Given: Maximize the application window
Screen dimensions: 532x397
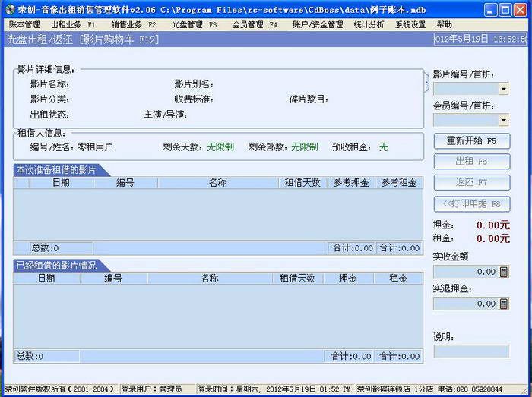Looking at the screenshot, I should tap(505, 10).
